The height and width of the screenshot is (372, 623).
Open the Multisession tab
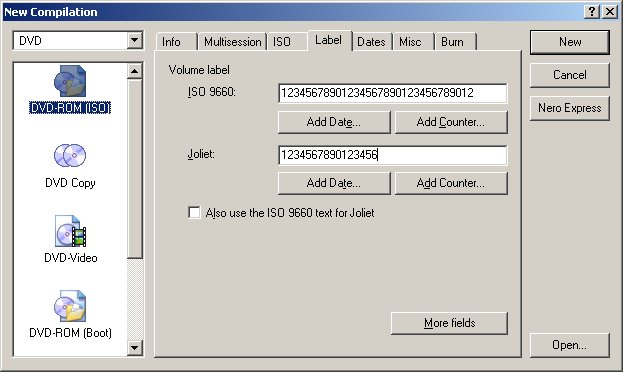tap(232, 42)
